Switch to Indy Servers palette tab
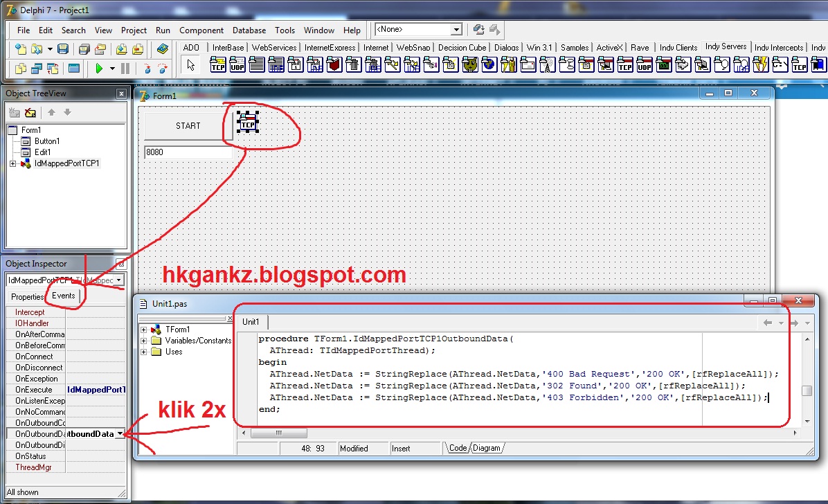Screen dimensions: 828x504 click(726, 46)
